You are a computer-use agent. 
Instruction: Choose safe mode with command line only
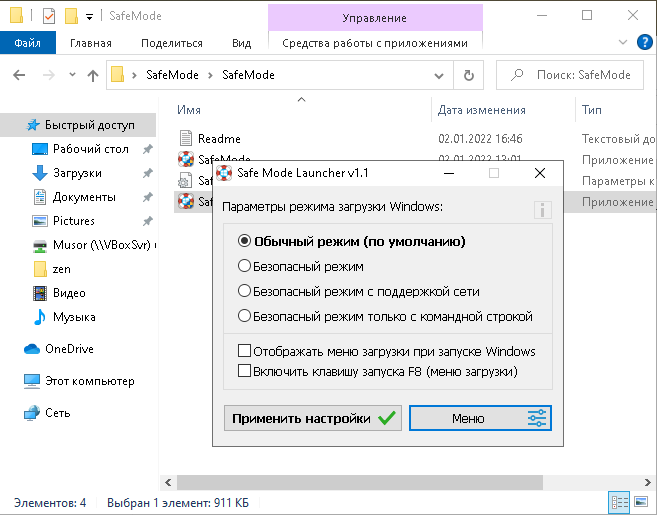point(244,316)
